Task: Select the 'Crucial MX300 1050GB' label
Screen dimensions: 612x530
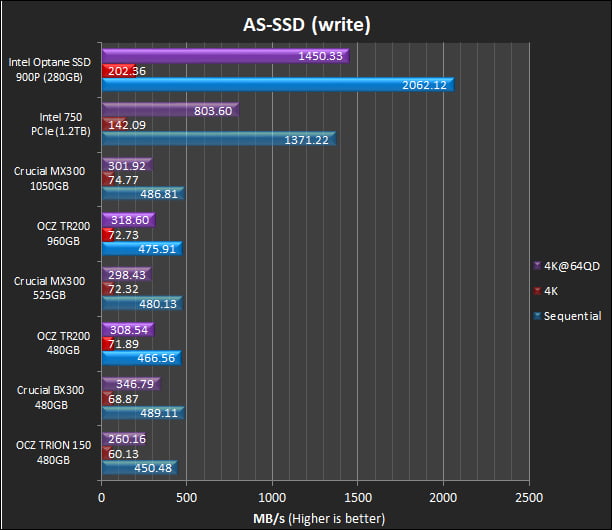Action: tap(50, 178)
